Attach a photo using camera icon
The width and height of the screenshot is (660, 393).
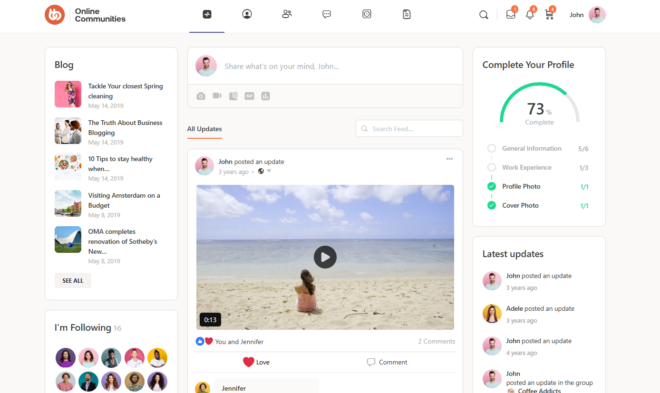pyautogui.click(x=201, y=96)
